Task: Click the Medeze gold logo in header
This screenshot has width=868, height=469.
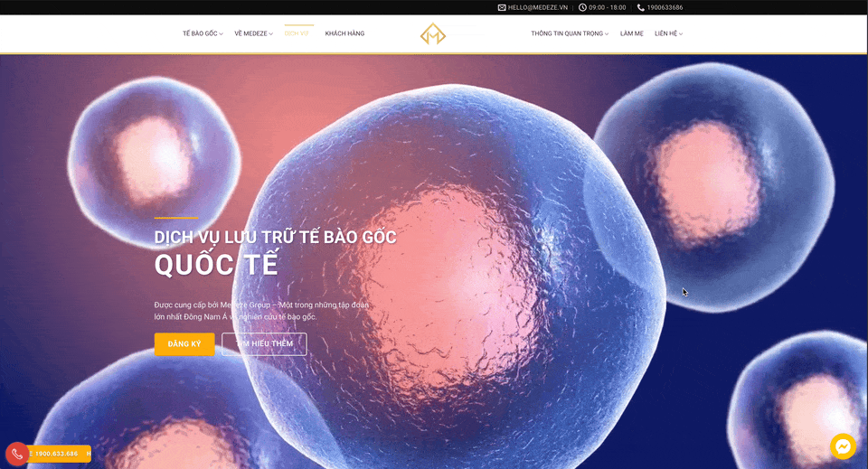Action: [x=433, y=34]
